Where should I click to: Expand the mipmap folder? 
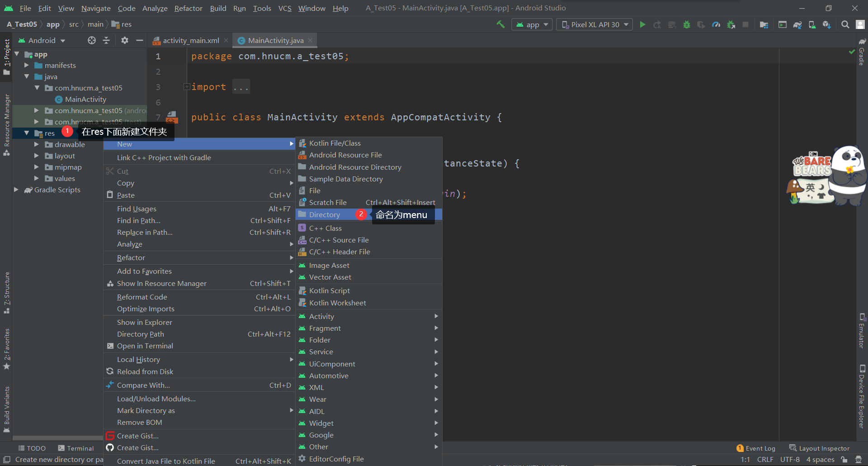tap(37, 167)
